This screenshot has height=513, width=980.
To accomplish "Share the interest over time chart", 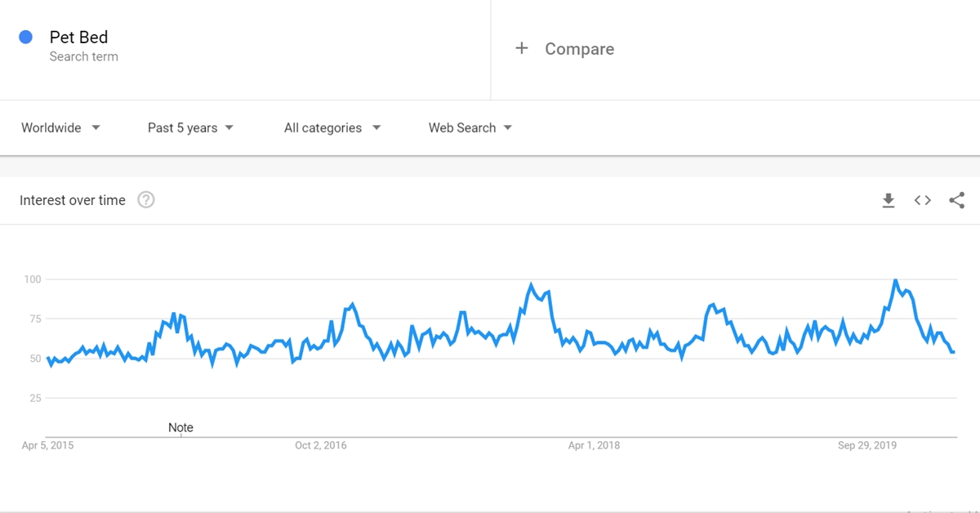I will 957,200.
